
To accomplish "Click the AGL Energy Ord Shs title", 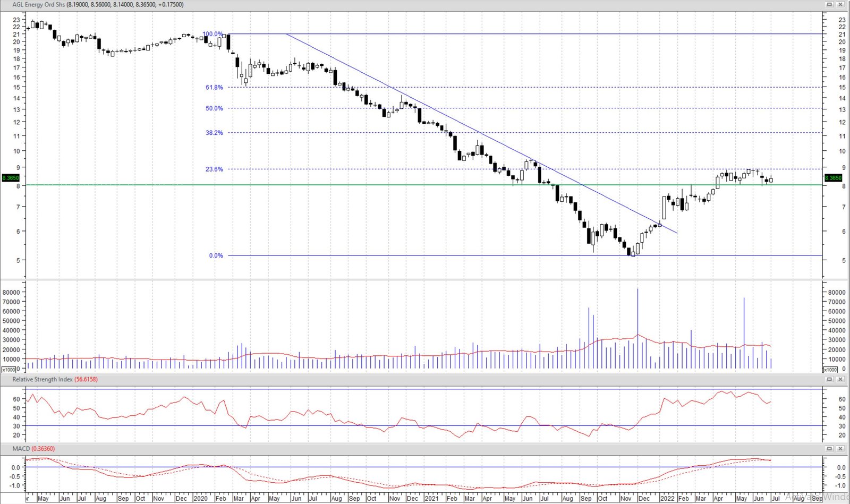I will (x=38, y=5).
